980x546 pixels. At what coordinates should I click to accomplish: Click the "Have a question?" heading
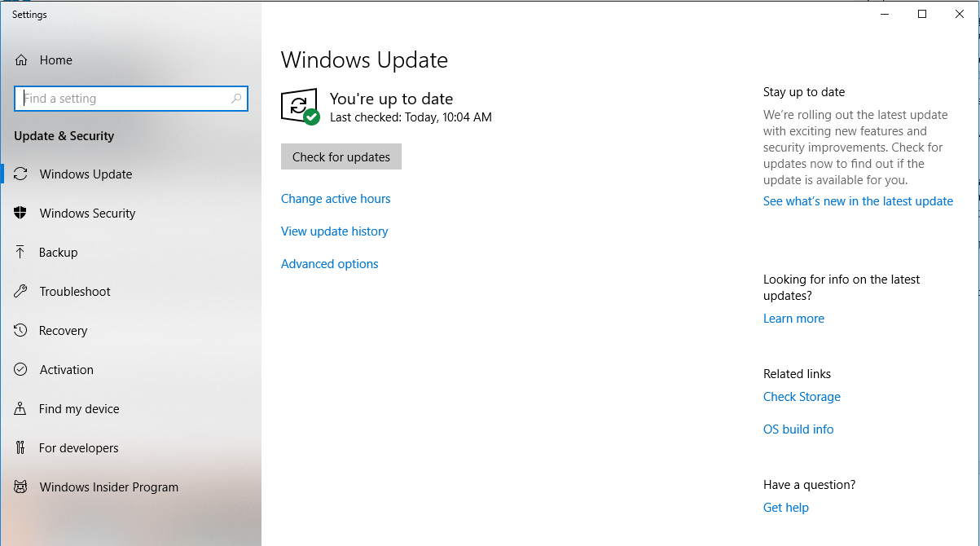(x=809, y=485)
